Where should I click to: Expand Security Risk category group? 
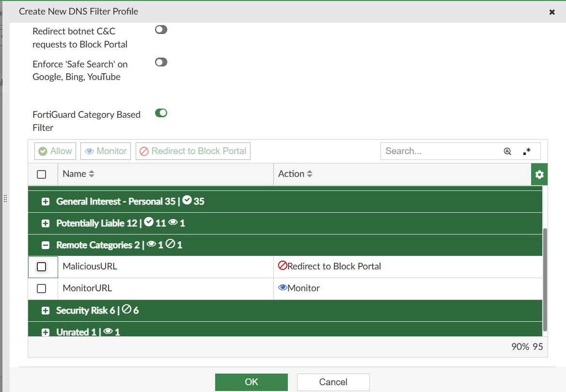click(x=46, y=311)
